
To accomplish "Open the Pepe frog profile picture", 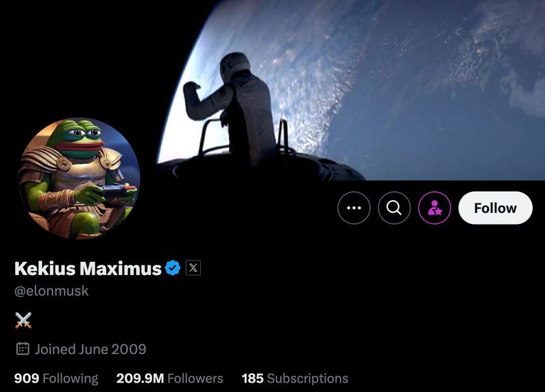I will pyautogui.click(x=79, y=178).
